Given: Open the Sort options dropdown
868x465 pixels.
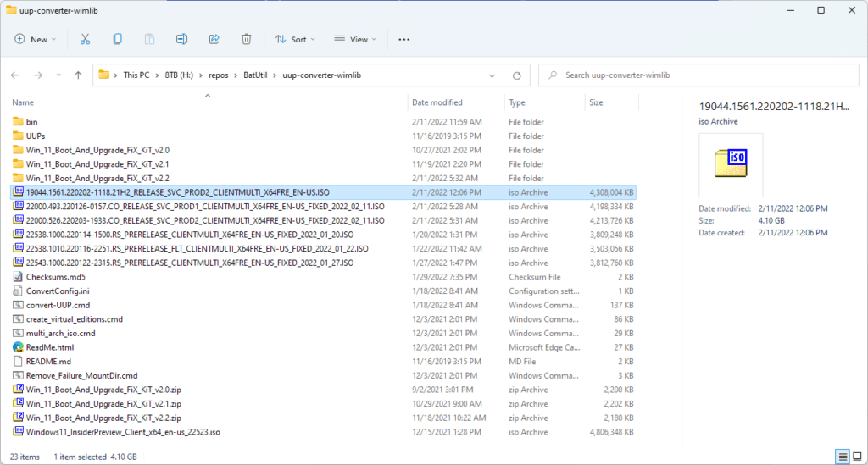Looking at the screenshot, I should (x=295, y=39).
